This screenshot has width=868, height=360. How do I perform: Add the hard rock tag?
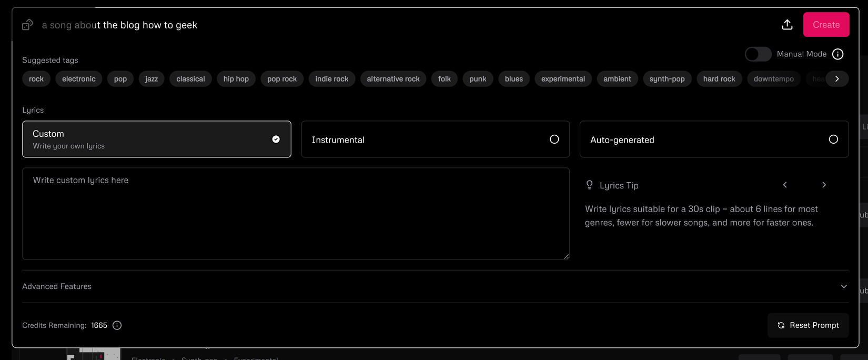[x=719, y=79]
